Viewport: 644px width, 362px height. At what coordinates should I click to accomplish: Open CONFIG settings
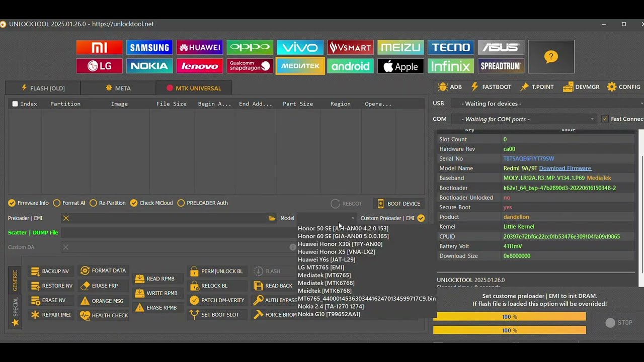coord(624,87)
